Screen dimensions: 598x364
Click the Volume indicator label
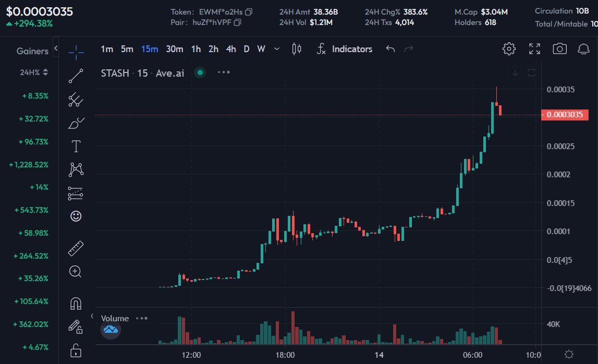pyautogui.click(x=115, y=318)
